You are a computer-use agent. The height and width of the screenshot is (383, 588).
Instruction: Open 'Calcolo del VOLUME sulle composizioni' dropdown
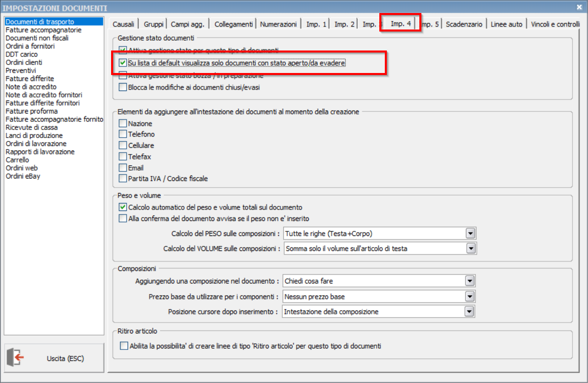pyautogui.click(x=470, y=248)
